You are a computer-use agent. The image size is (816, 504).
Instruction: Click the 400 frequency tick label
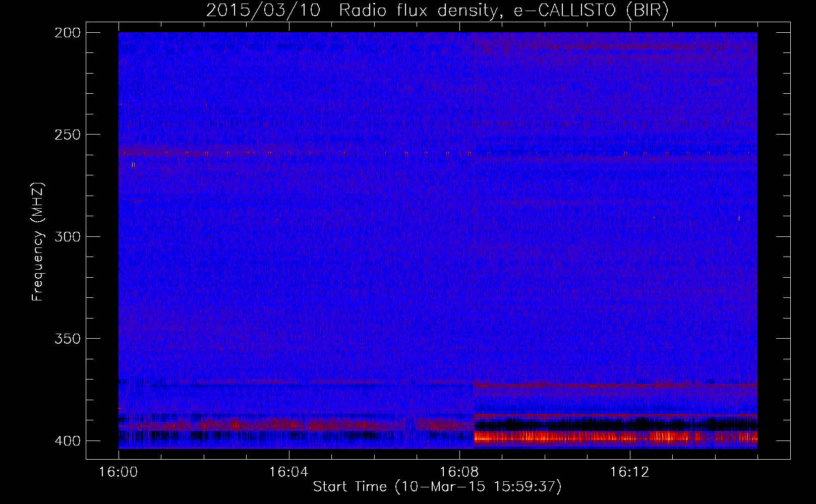(x=67, y=441)
